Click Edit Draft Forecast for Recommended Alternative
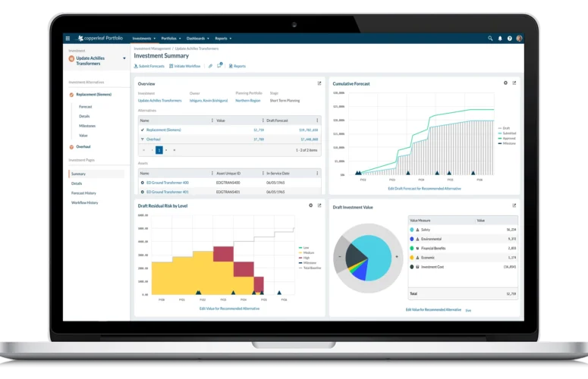588x379 pixels. [x=424, y=188]
